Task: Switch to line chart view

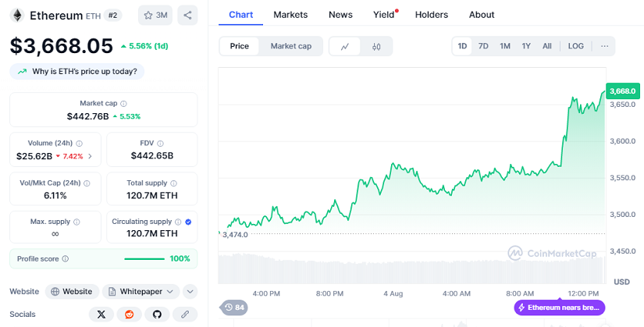Action: point(345,46)
